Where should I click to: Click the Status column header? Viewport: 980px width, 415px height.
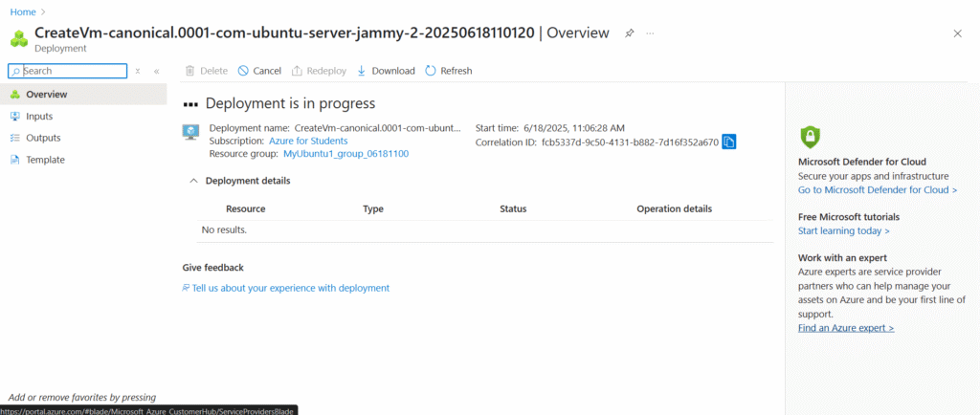(x=513, y=209)
